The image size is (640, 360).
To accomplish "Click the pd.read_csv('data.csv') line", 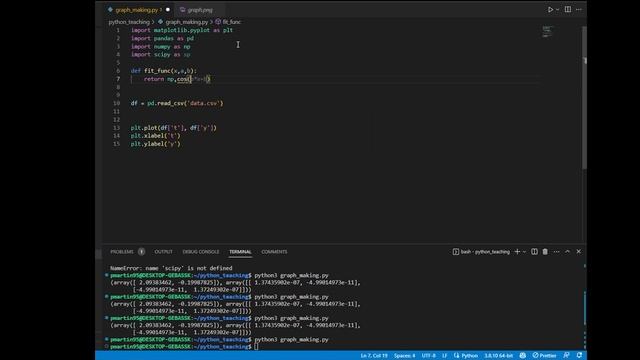I will click(177, 103).
